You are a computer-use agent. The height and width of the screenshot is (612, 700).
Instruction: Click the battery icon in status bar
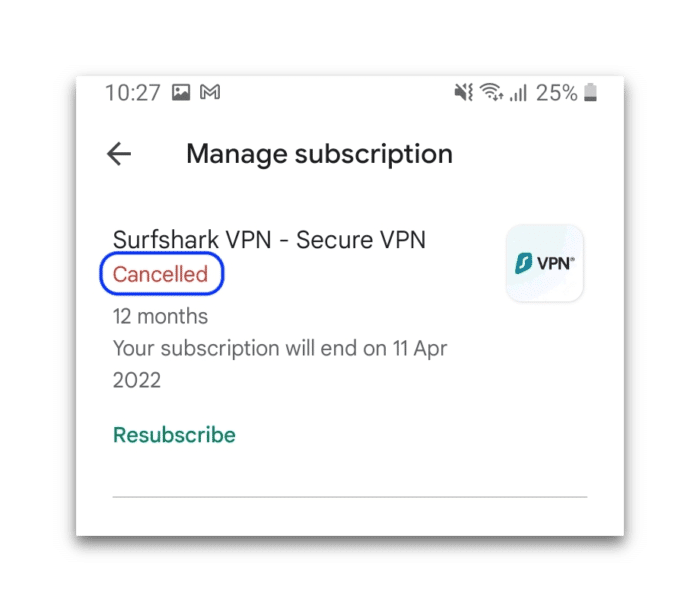(591, 93)
